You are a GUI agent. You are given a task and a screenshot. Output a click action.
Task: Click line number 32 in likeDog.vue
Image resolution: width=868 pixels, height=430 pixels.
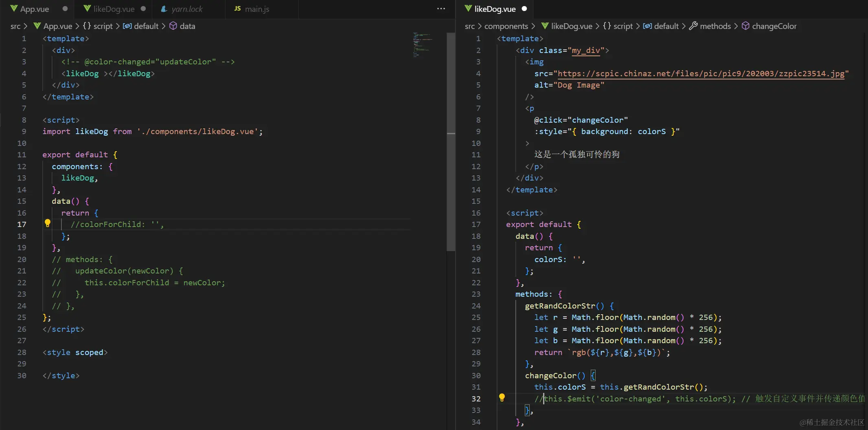pyautogui.click(x=476, y=399)
